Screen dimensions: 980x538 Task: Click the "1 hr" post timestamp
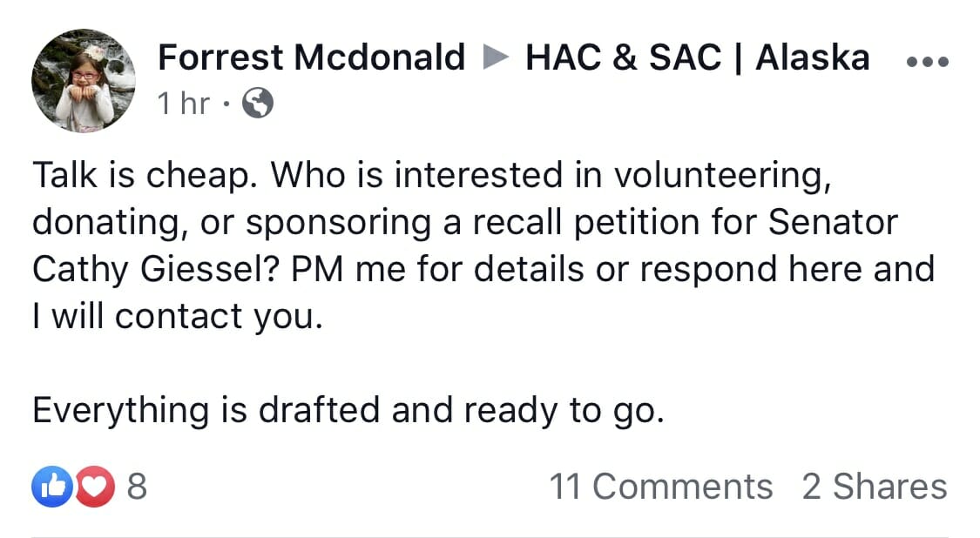[x=184, y=103]
